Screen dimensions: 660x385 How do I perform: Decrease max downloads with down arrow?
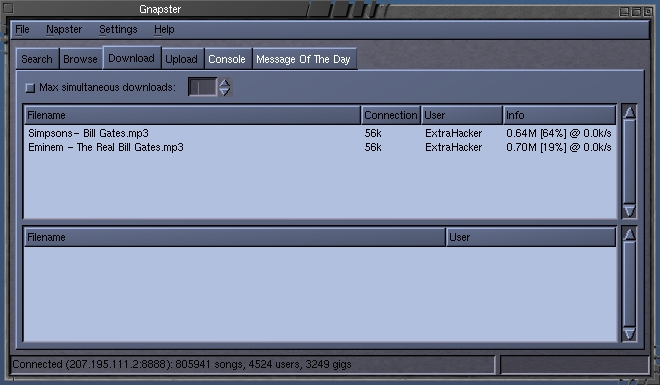pyautogui.click(x=225, y=92)
